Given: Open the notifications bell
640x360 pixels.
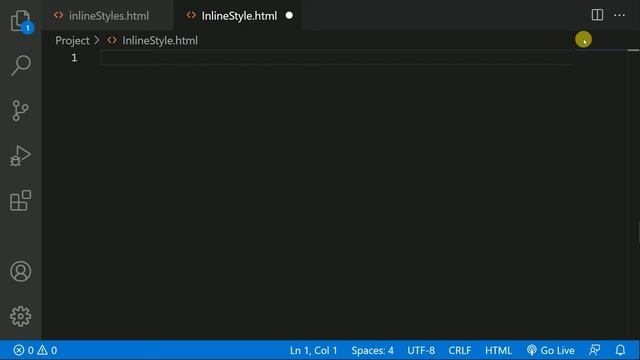Looking at the screenshot, I should [x=620, y=350].
